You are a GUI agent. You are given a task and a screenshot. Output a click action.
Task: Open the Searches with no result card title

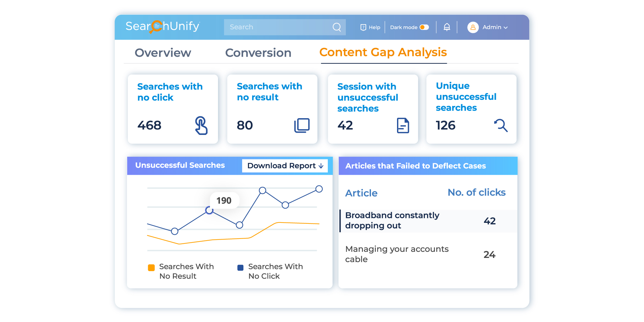[x=270, y=91]
